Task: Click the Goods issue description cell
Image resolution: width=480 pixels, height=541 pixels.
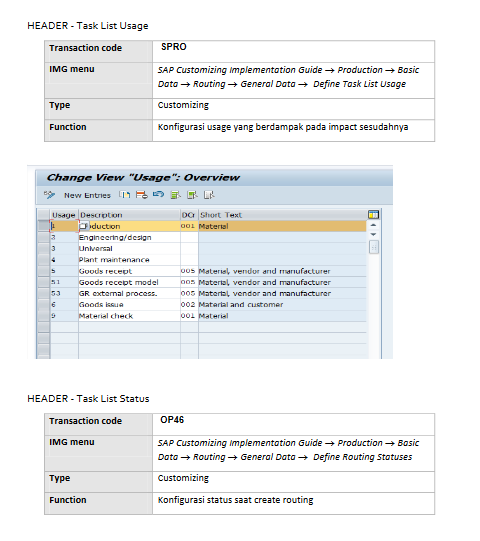Action: click(129, 305)
